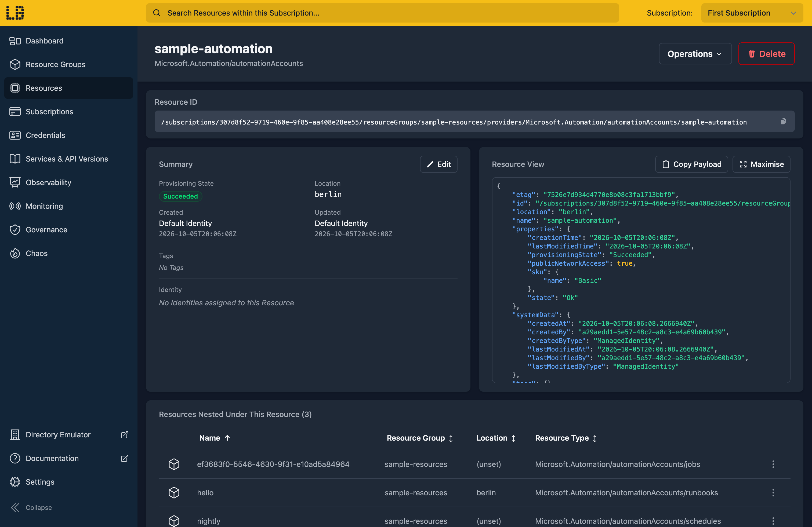Click the Services book icon
The width and height of the screenshot is (812, 527).
pos(15,159)
